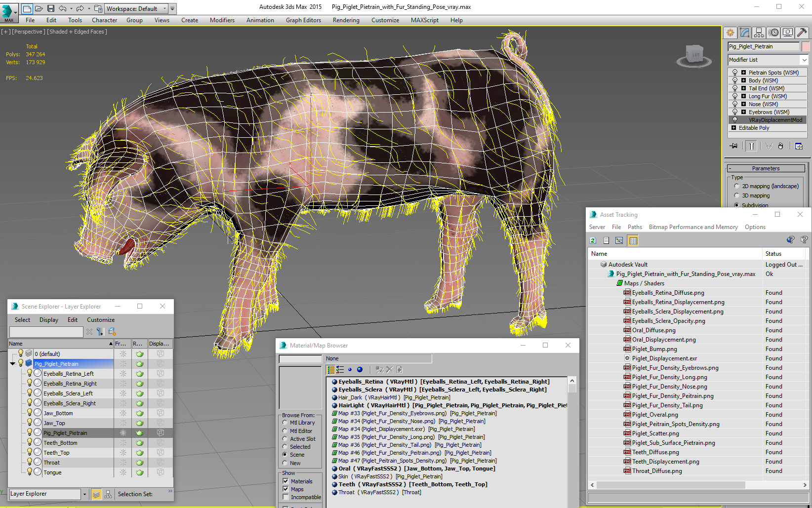Viewport: 812px width, 508px height.
Task: Click the object name field Pig_Piglet_Pietrain
Action: [763, 46]
